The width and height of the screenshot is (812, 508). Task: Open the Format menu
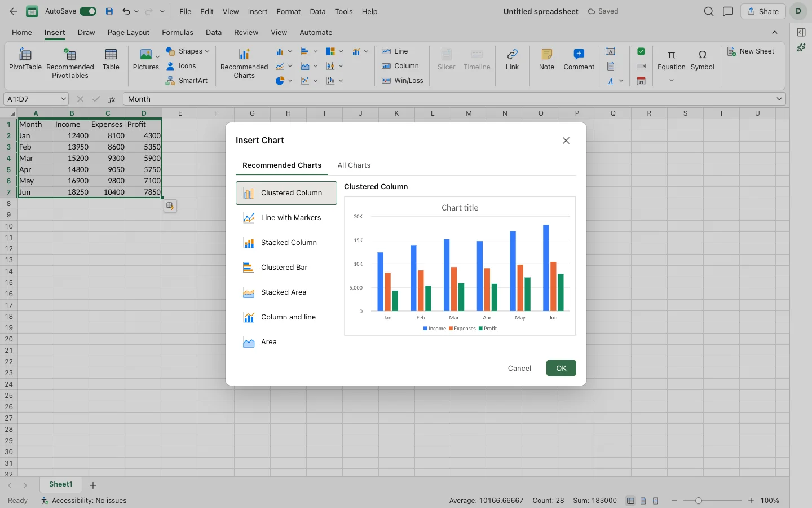click(x=288, y=11)
